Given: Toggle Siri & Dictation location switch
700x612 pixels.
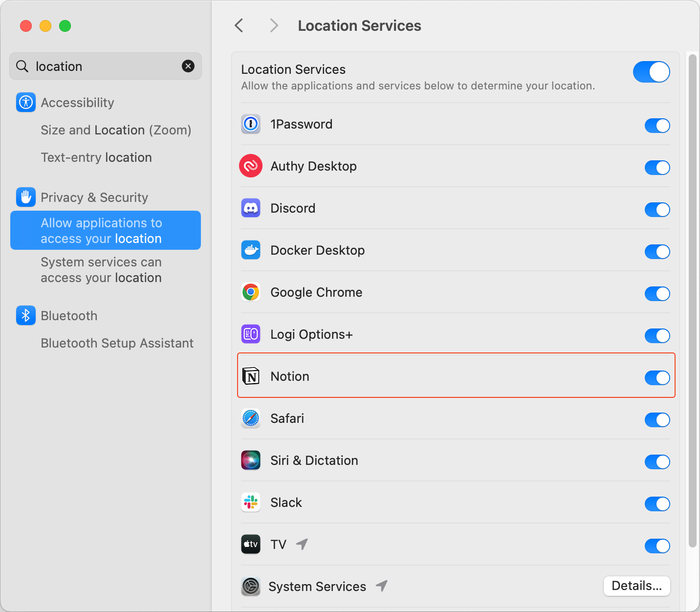Looking at the screenshot, I should 657,462.
